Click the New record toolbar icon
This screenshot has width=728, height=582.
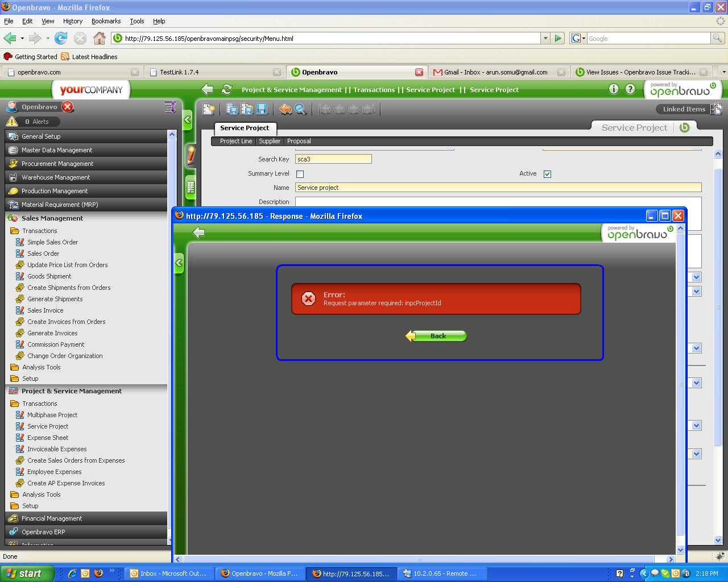pos(209,109)
